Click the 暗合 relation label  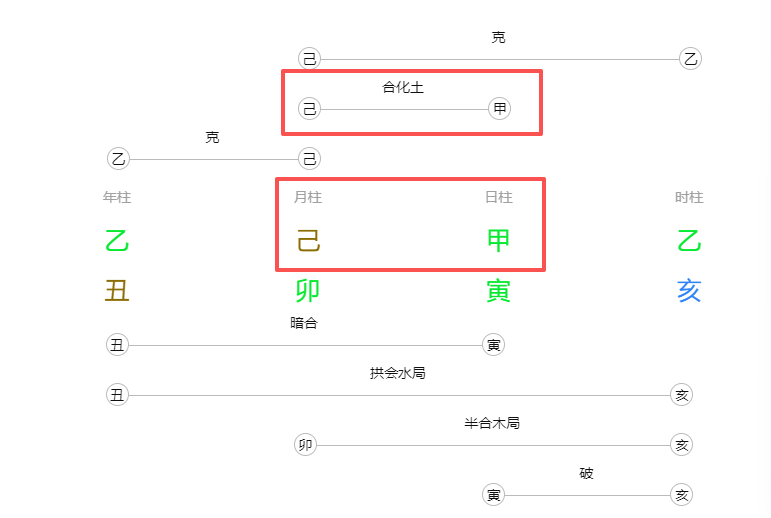pyautogui.click(x=304, y=323)
